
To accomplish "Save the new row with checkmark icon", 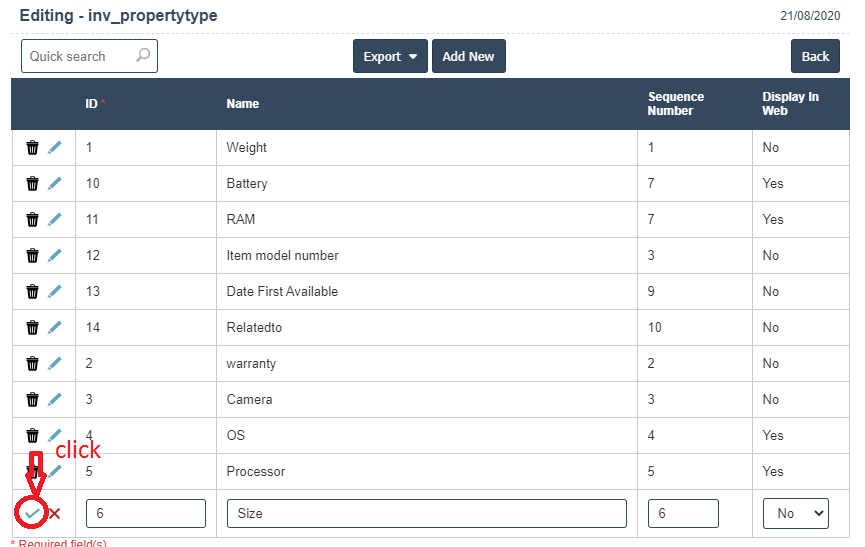I will click(x=32, y=513).
